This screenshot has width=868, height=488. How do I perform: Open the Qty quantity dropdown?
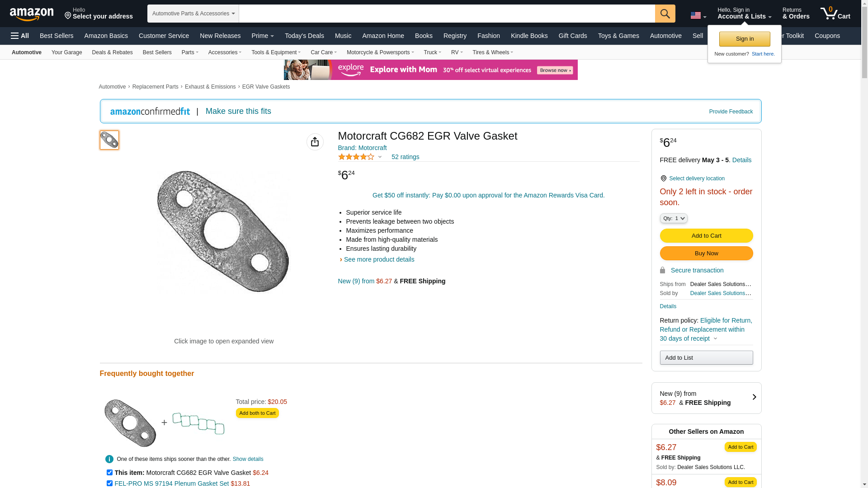(x=673, y=218)
